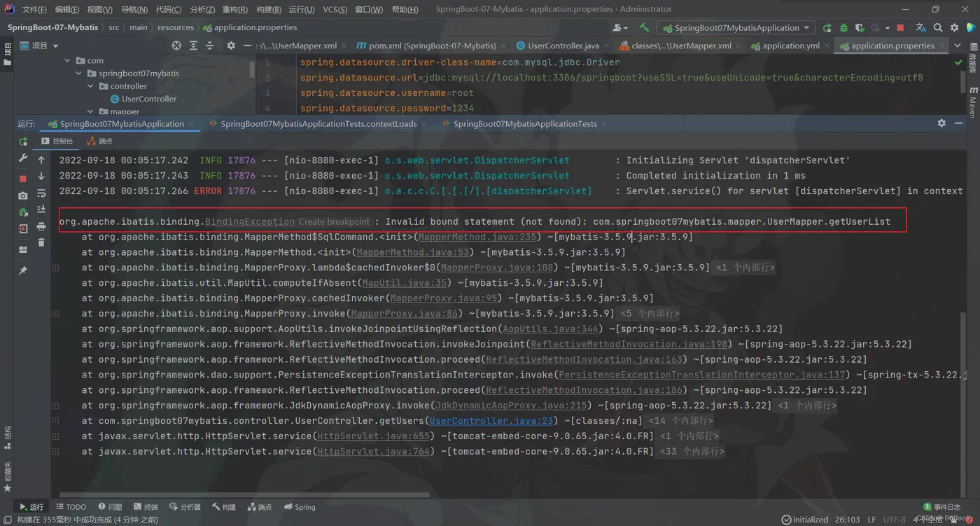Move up the stack trace with up arrow
980x526 pixels.
click(41, 160)
